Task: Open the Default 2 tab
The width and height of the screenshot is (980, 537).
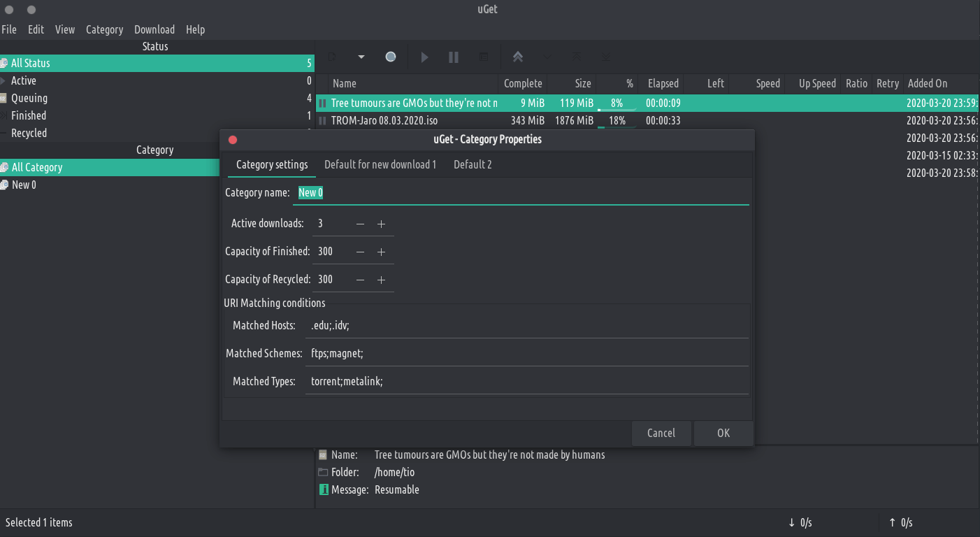Action: tap(473, 164)
